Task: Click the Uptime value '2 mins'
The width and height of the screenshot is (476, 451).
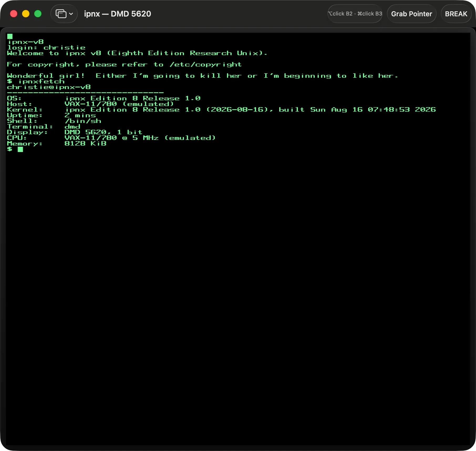Action: [80, 116]
